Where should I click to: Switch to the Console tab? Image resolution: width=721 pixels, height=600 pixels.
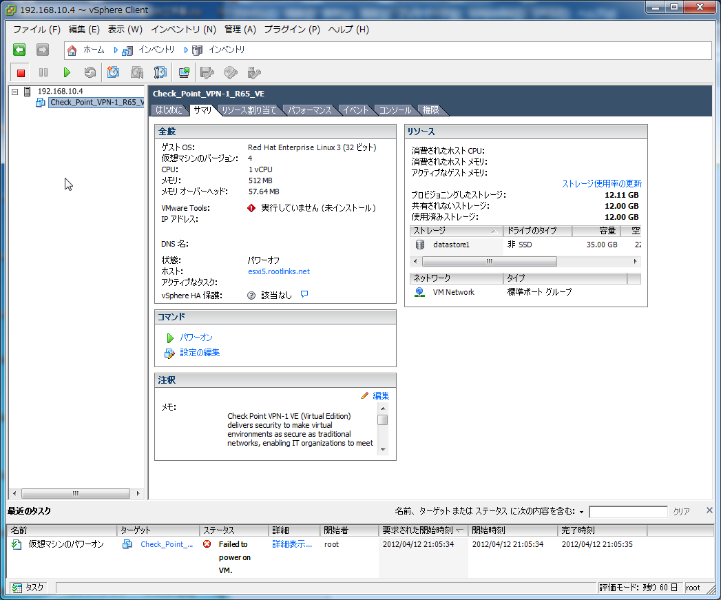pyautogui.click(x=395, y=110)
